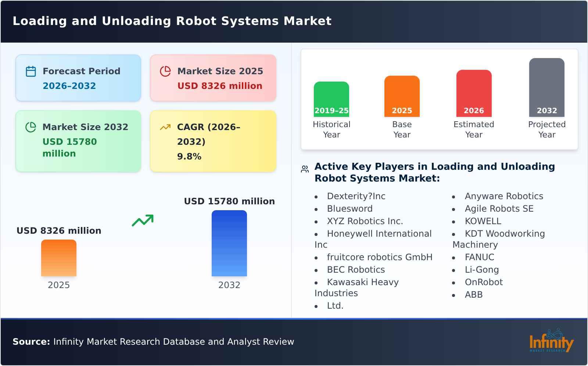Viewport: 588px width, 366px height.
Task: Toggle the Forecast Period 2026–2032 card
Action: pyautogui.click(x=78, y=78)
